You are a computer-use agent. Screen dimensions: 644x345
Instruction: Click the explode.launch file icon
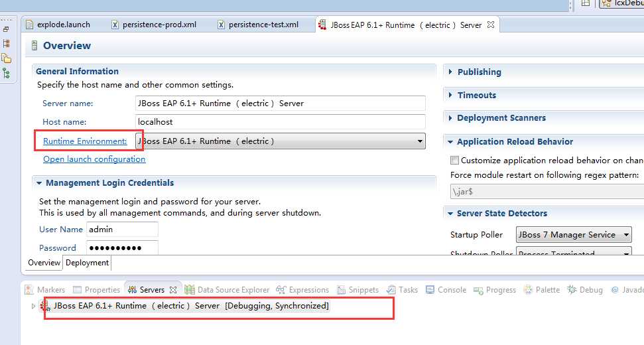[29, 25]
